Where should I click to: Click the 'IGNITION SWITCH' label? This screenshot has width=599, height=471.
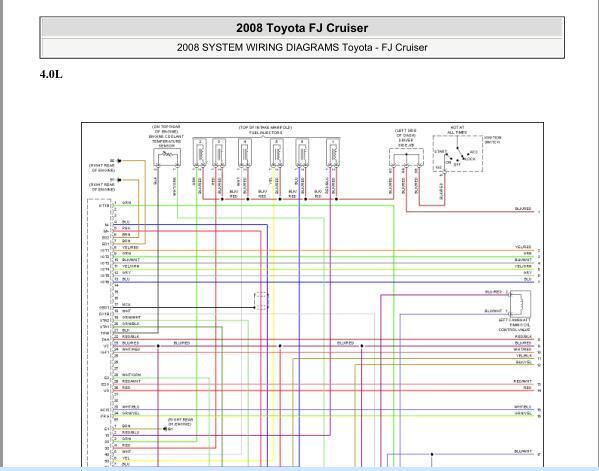[x=493, y=140]
